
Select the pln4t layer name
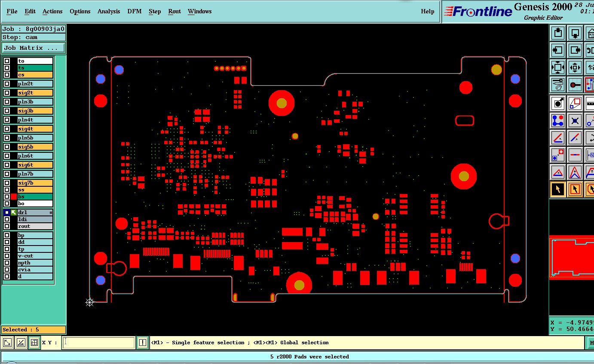pos(35,120)
